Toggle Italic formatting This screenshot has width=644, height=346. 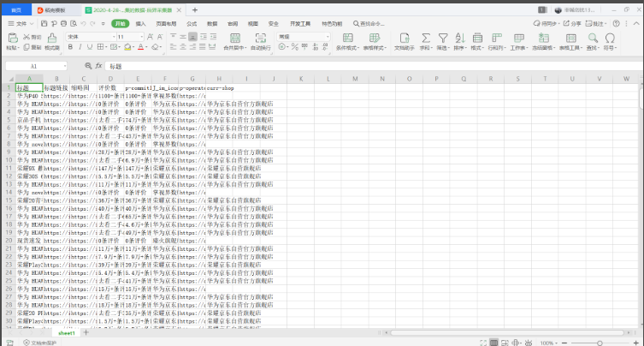80,47
